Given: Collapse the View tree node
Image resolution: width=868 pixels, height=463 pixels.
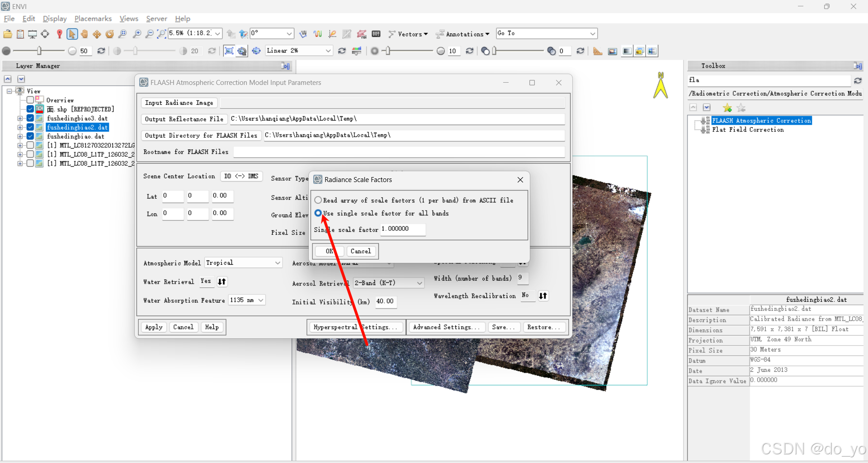Looking at the screenshot, I should tap(9, 91).
